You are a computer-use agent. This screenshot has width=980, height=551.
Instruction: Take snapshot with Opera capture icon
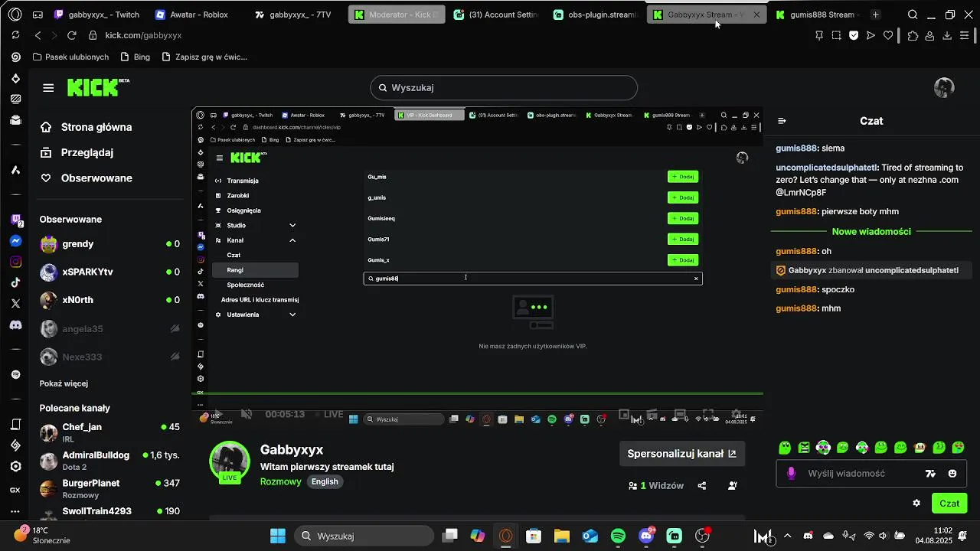836,35
